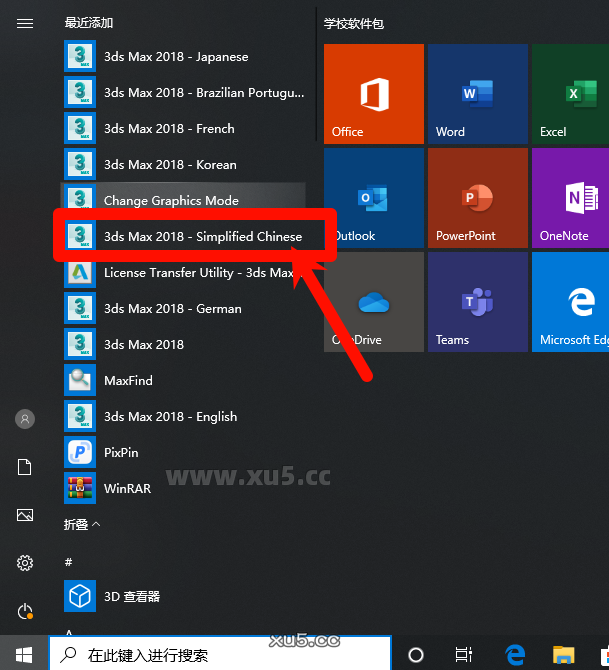Open License Transfer Utility - 3ds Max
Screen dimensions: 609x670
tap(198, 272)
